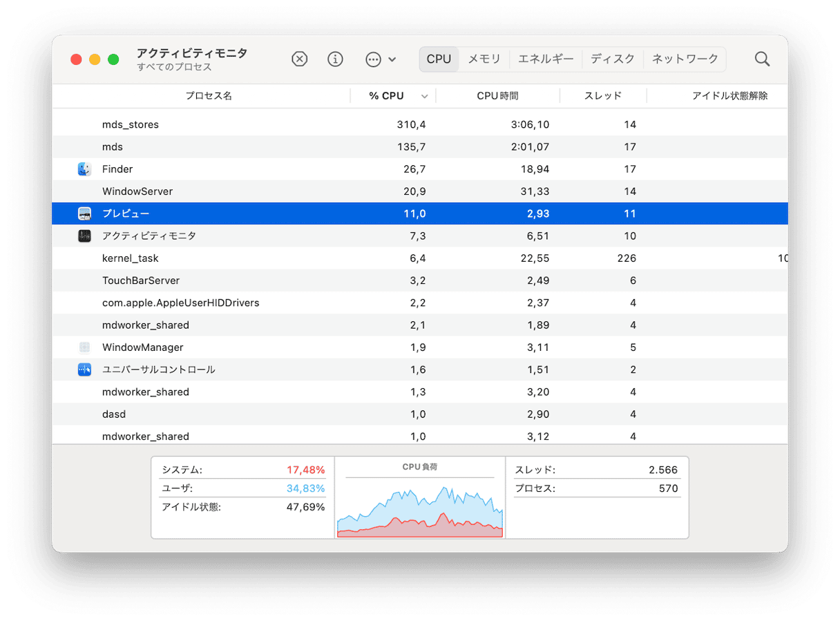Select the dasd process row
The width and height of the screenshot is (840, 621).
click(420, 414)
